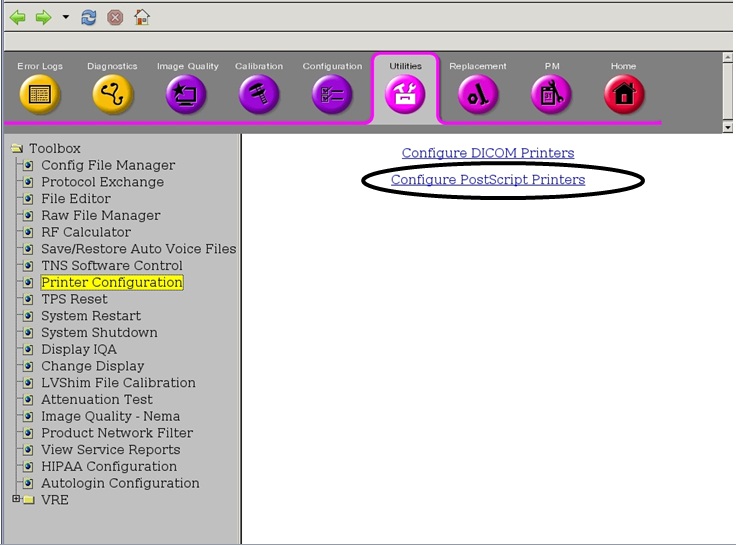Open Configure DICOM Printers link

[x=487, y=153]
